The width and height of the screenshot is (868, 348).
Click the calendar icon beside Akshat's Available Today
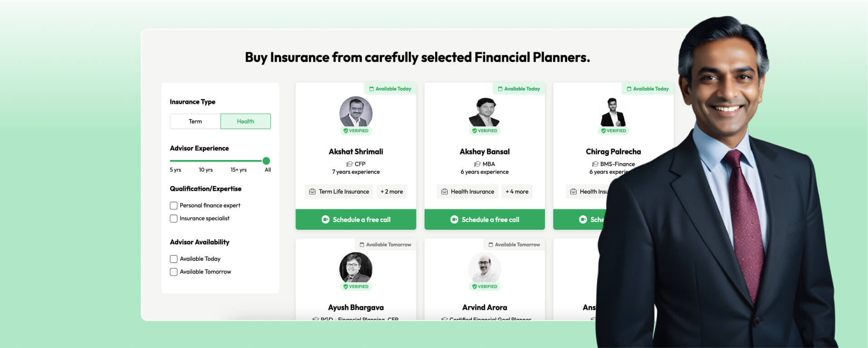coord(372,89)
